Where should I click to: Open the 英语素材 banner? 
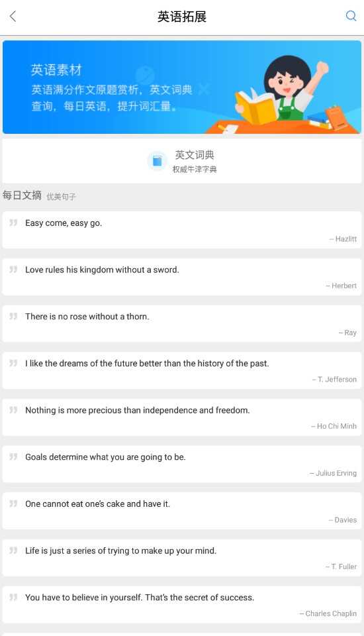coord(182,87)
